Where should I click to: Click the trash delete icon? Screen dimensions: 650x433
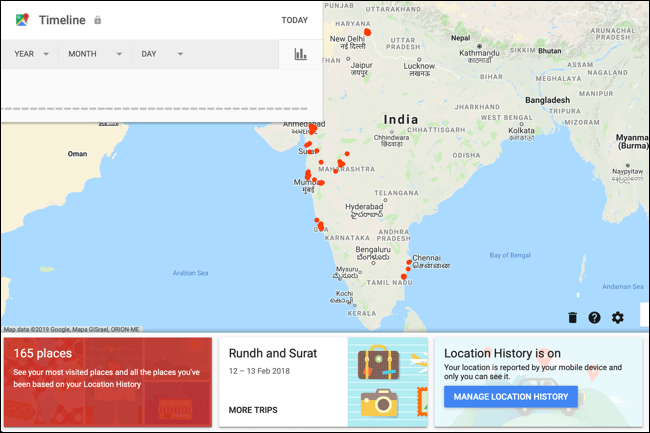point(572,317)
